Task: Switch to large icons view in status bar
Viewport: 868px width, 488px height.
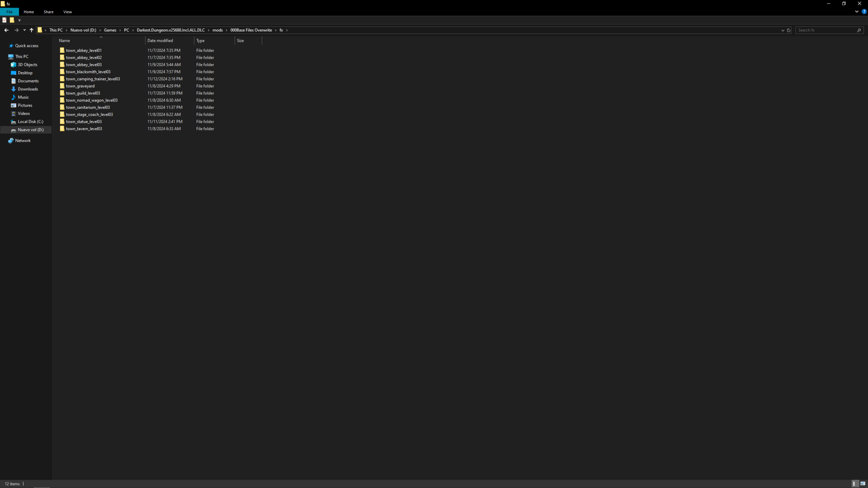Action: click(863, 483)
